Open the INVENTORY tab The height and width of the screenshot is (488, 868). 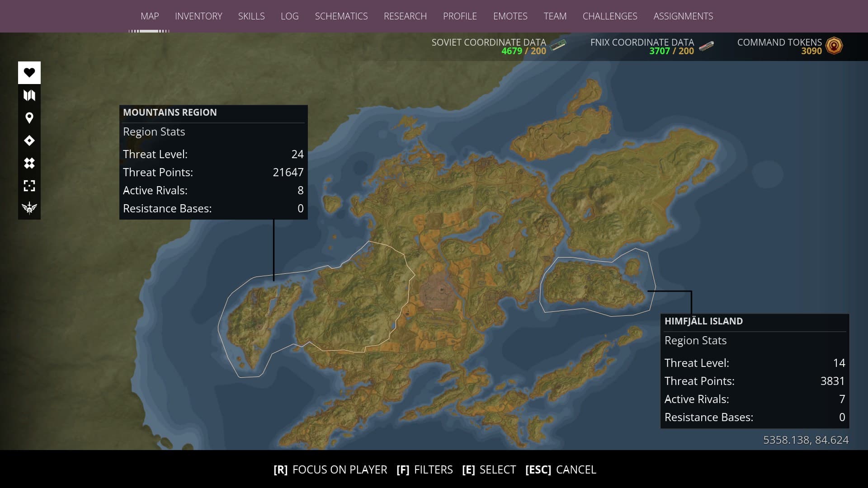198,16
